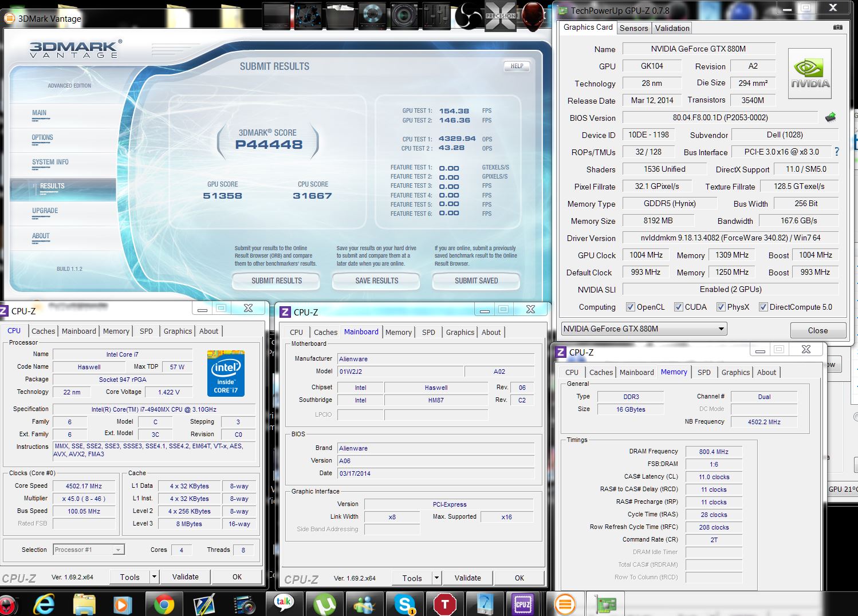
Task: Expand the Tools arrow in the CPU tab window
Action: pos(154,576)
